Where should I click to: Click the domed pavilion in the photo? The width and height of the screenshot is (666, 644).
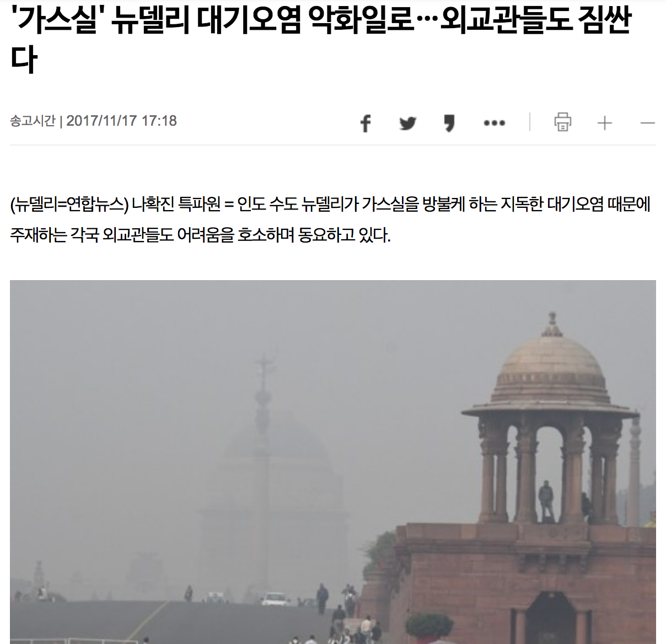pyautogui.click(x=550, y=419)
